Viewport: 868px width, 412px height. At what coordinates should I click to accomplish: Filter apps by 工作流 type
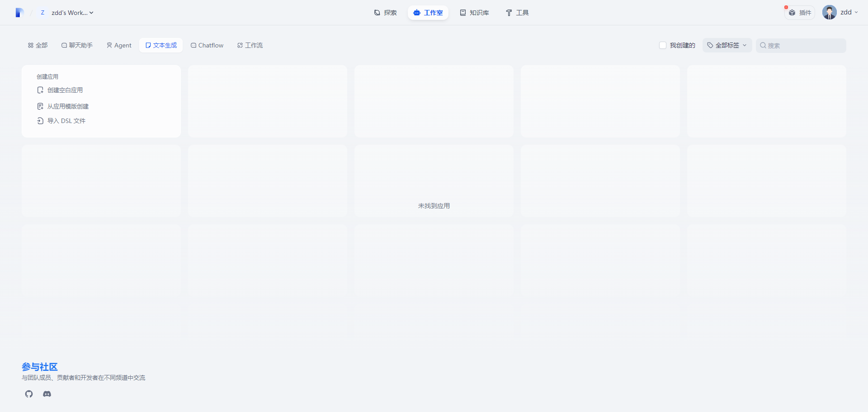point(250,45)
